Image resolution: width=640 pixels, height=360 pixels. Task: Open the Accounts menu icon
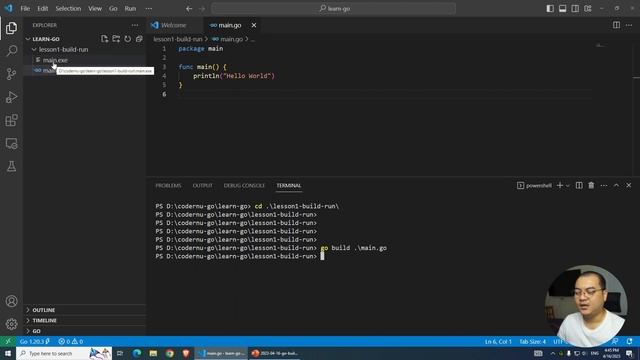pyautogui.click(x=11, y=301)
